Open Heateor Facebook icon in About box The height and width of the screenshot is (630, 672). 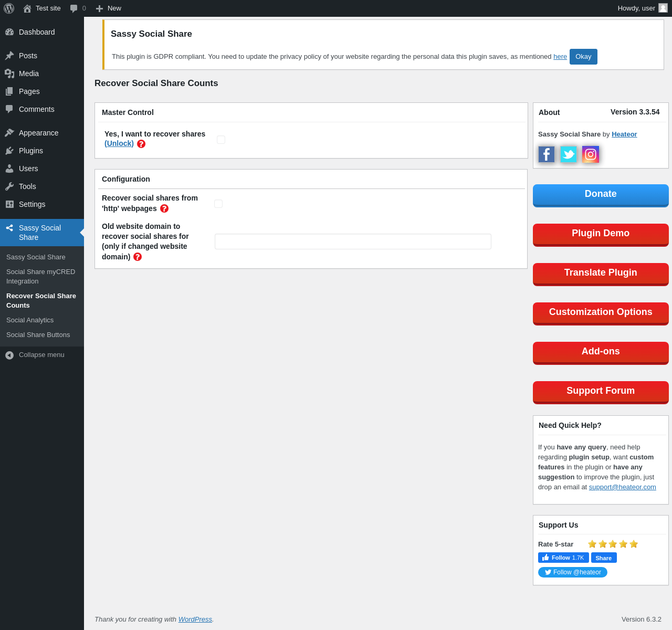pos(547,154)
